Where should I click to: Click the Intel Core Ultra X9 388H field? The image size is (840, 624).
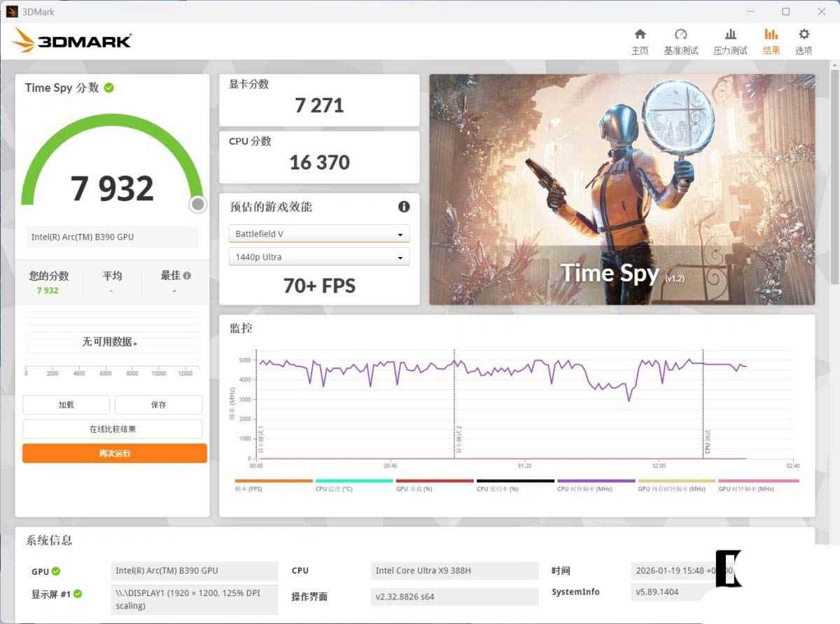click(454, 571)
